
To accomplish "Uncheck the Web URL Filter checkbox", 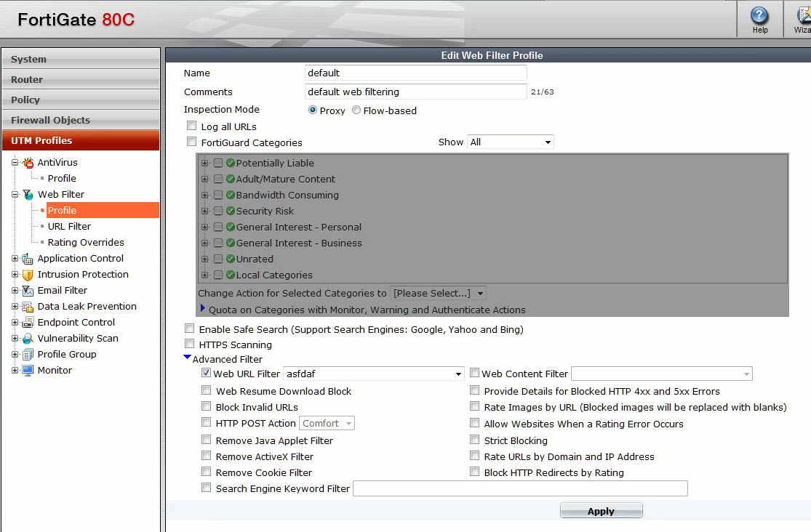I will [206, 373].
